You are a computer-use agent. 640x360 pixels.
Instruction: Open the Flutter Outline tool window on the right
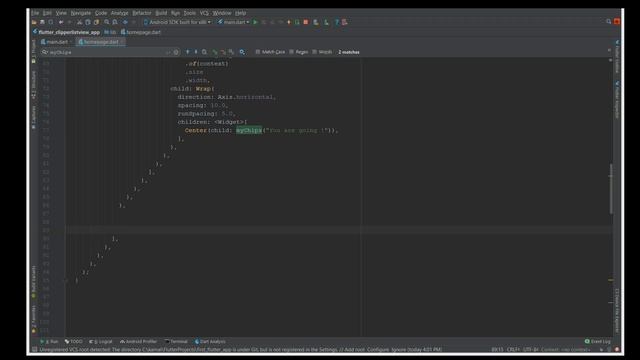pyautogui.click(x=617, y=56)
